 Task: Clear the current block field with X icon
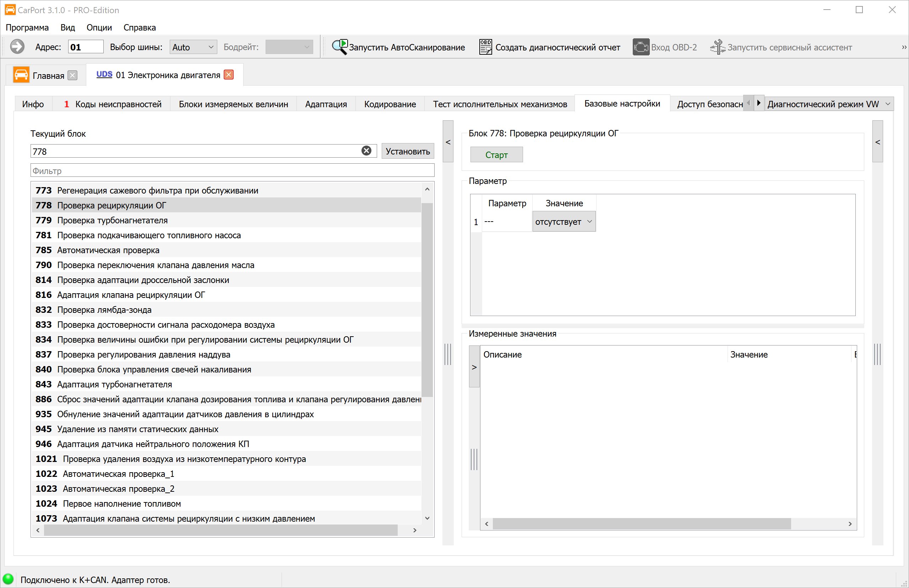coord(366,151)
